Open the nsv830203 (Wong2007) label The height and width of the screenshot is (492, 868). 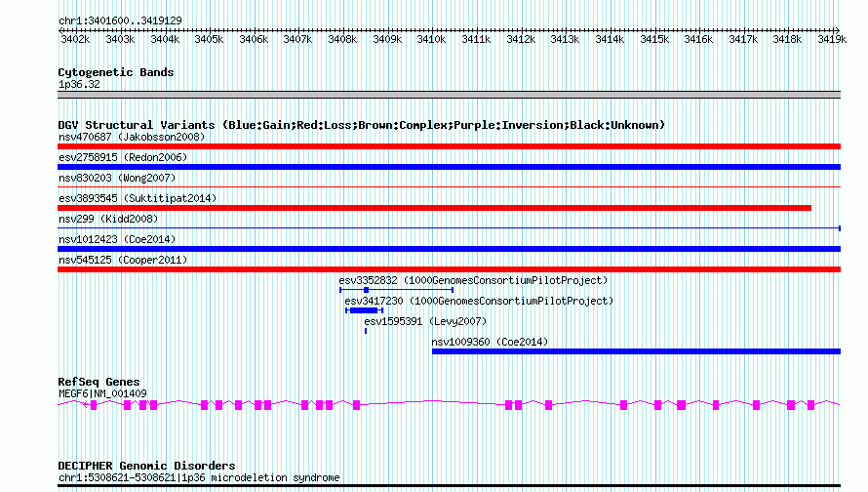(x=117, y=178)
